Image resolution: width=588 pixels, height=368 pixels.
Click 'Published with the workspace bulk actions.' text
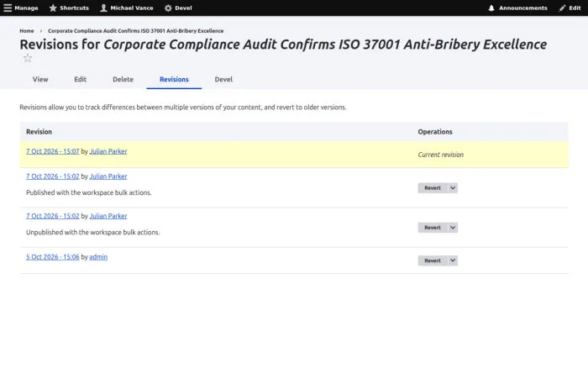pyautogui.click(x=89, y=192)
